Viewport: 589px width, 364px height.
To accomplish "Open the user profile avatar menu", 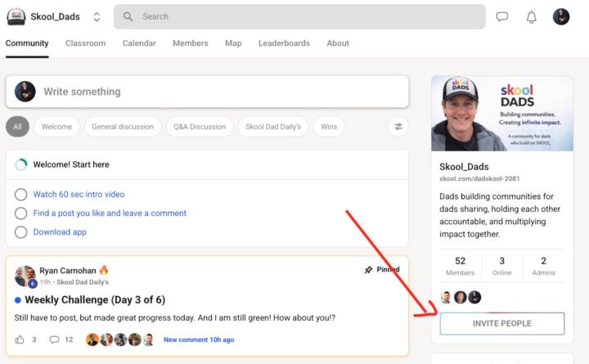I will pyautogui.click(x=561, y=16).
